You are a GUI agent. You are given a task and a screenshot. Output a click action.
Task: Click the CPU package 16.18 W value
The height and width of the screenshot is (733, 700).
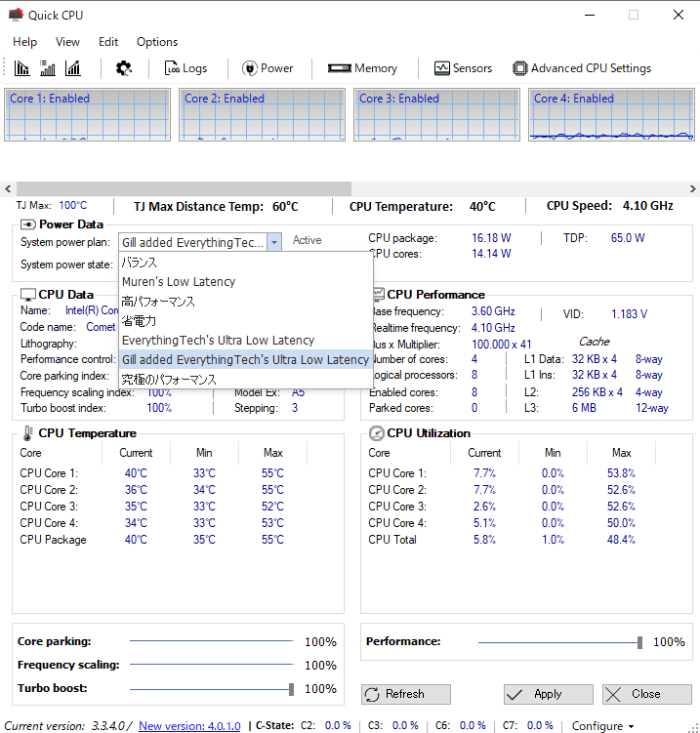[491, 238]
